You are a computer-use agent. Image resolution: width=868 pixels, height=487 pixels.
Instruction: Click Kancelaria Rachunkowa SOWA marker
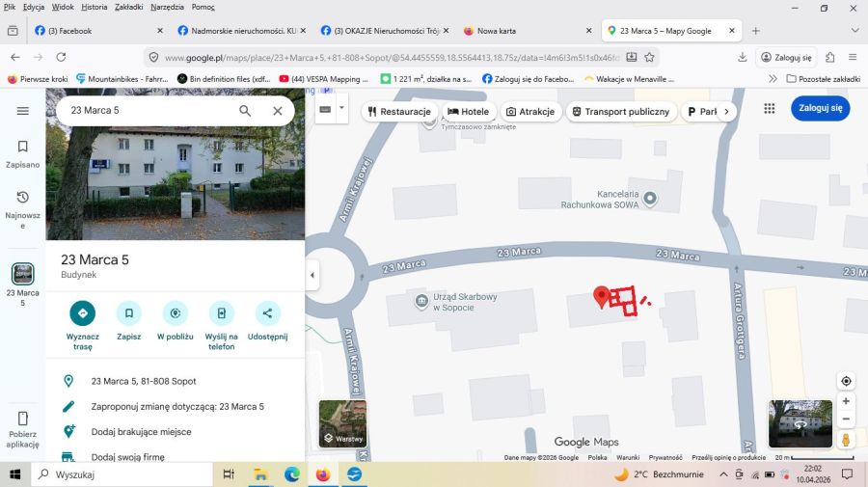(650, 198)
